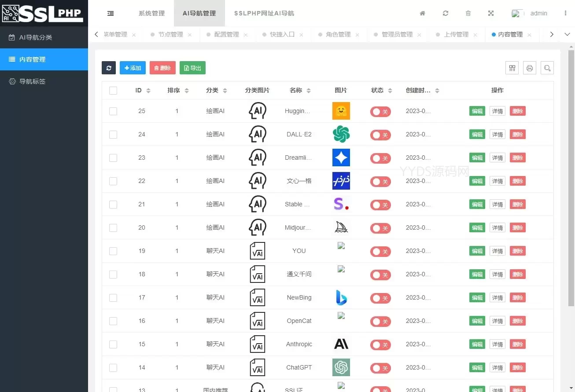Click 编辑 for the ChatGPT row
Image resolution: width=575 pixels, height=392 pixels.
tap(477, 368)
